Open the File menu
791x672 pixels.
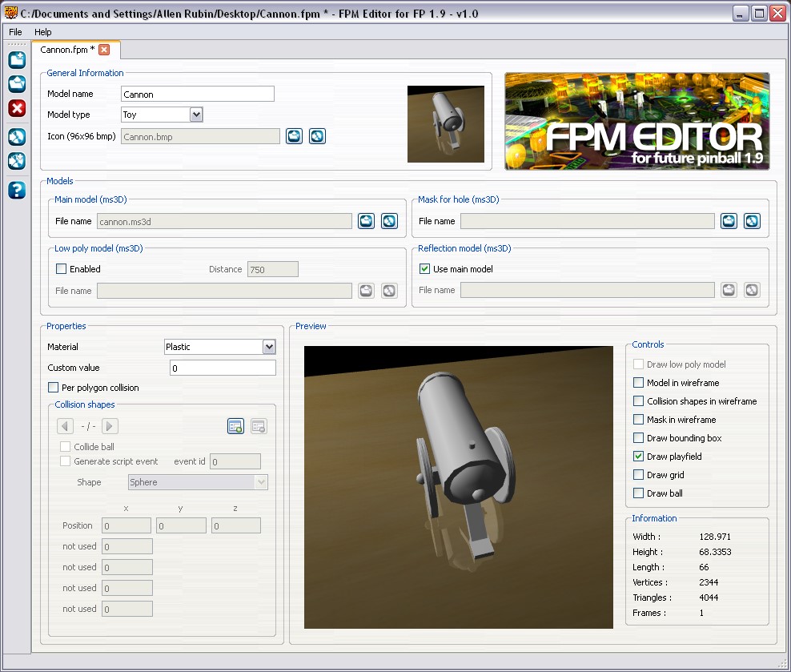tap(16, 32)
